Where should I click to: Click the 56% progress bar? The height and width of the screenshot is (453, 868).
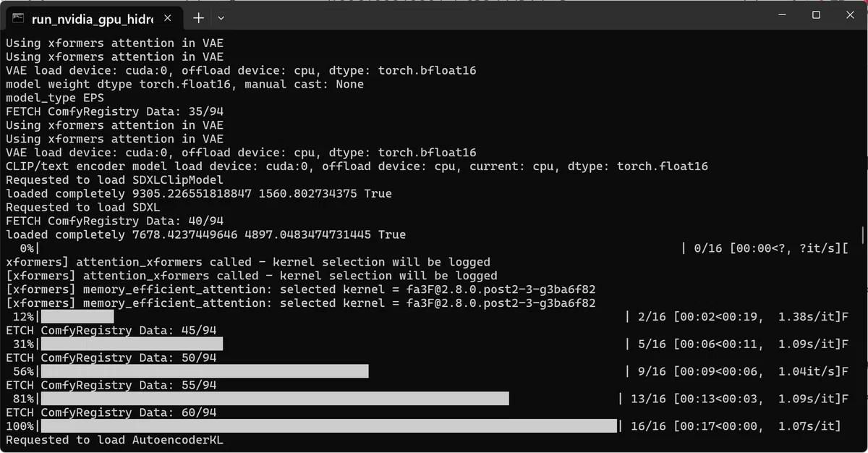(x=205, y=371)
